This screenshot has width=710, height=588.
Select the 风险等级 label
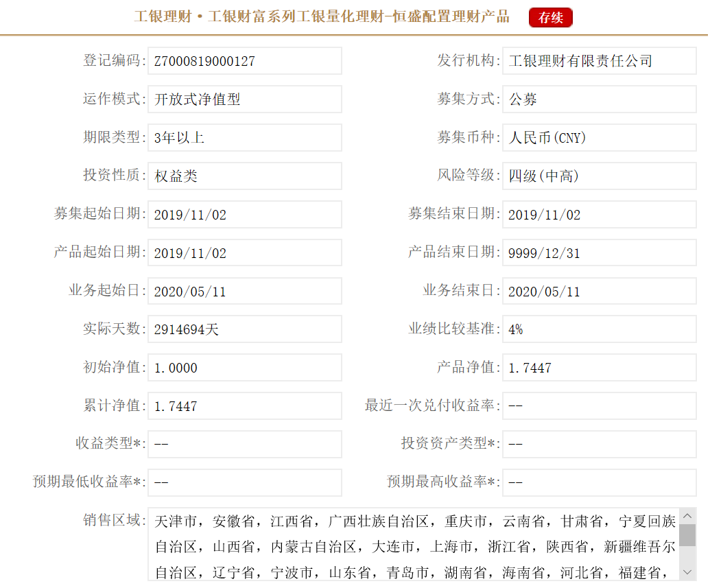(x=469, y=176)
